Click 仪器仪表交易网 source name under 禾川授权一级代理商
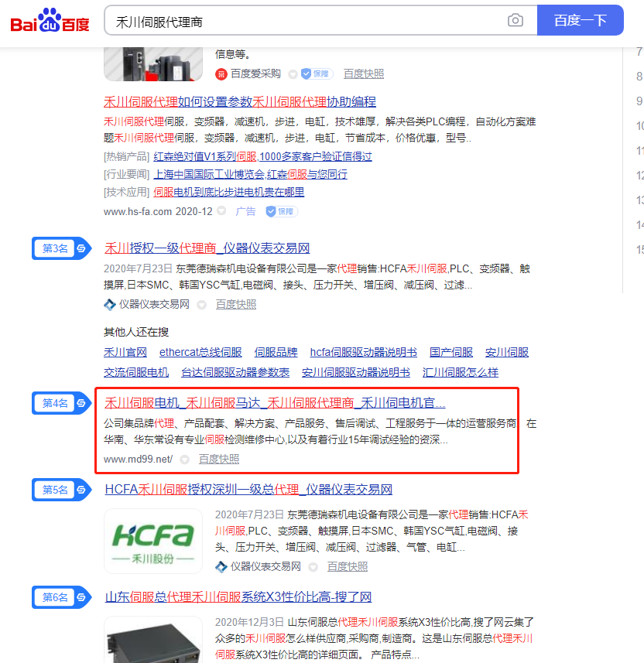Screen dimensions: 644x663 tap(154, 305)
